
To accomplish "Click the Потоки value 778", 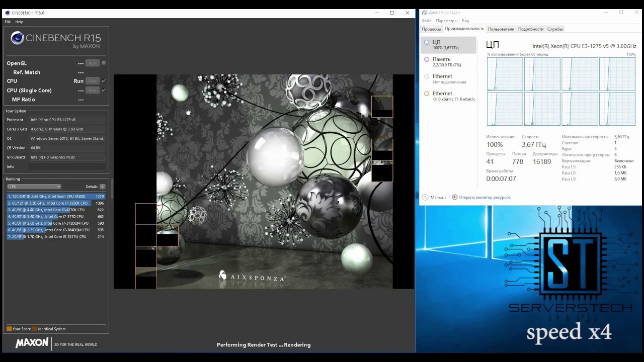I will click(518, 161).
